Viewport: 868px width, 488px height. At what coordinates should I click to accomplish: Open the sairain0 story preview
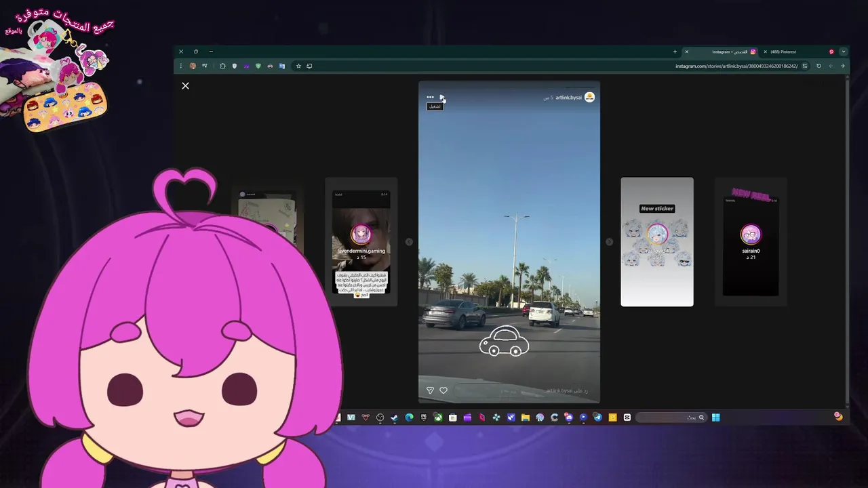pos(751,242)
